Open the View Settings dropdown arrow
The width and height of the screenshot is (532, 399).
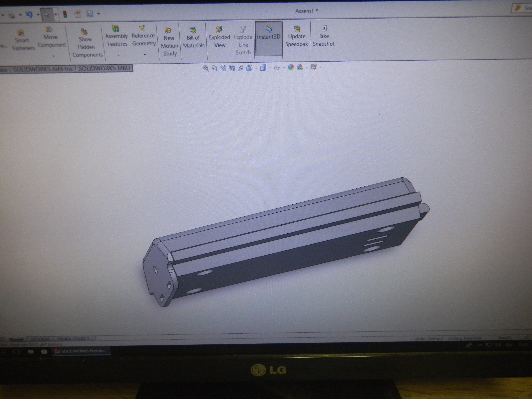(320, 67)
